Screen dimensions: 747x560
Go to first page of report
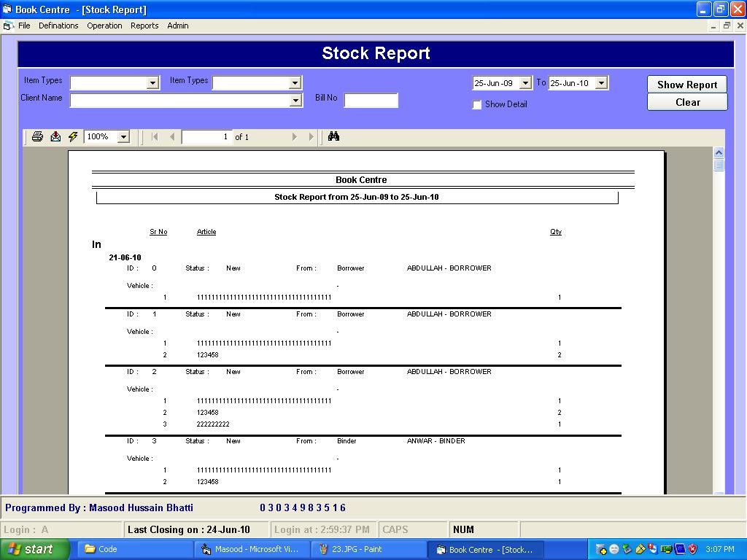pos(155,136)
